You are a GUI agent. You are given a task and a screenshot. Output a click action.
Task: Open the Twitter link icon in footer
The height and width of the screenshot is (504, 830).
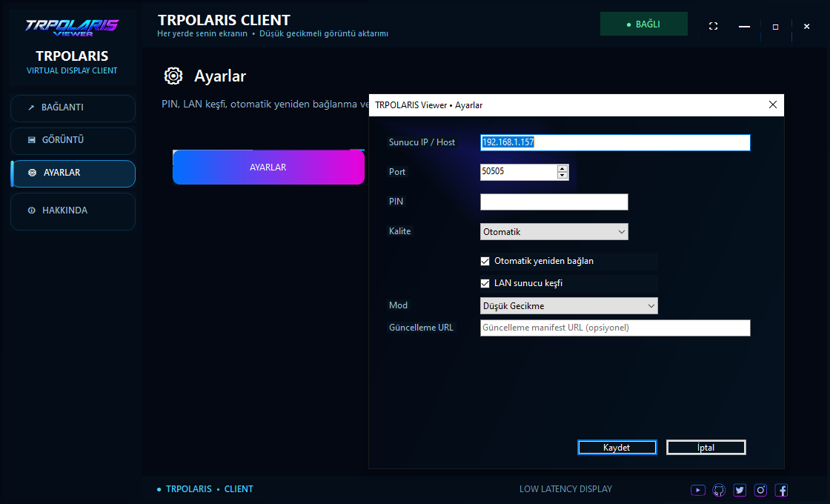pos(740,490)
